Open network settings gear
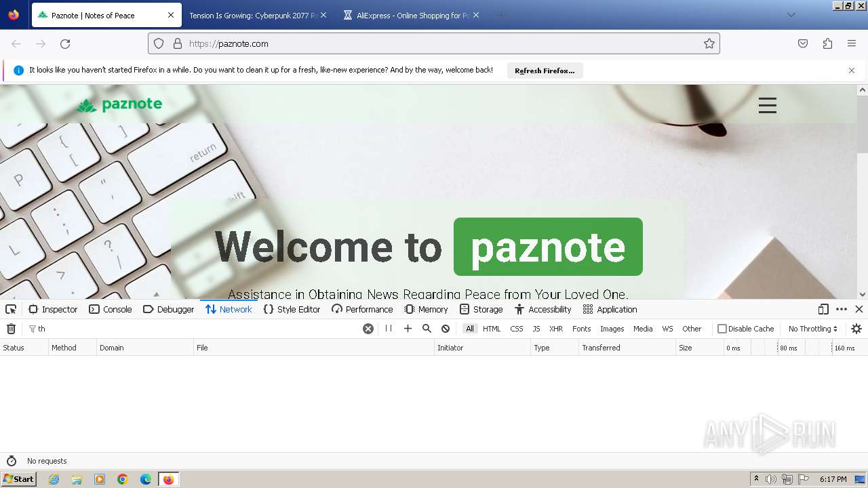868x488 pixels. (856, 329)
